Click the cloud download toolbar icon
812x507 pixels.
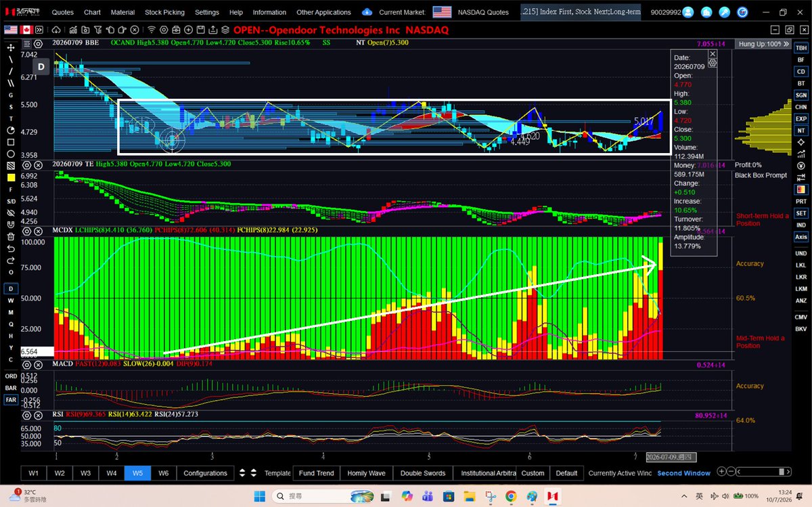pyautogui.click(x=56, y=30)
